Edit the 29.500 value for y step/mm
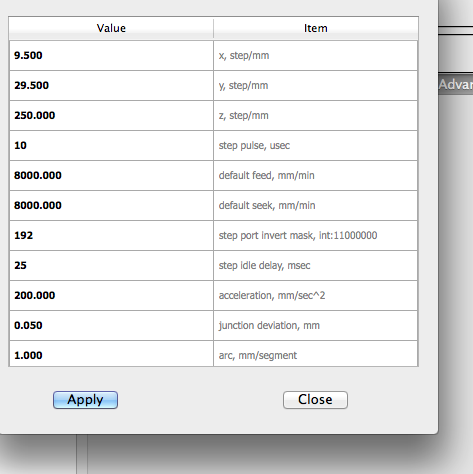 [x=111, y=86]
